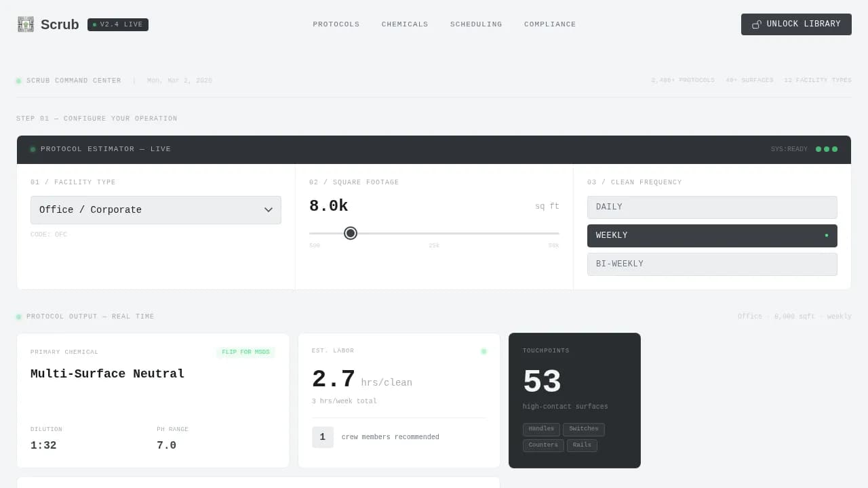Image resolution: width=868 pixels, height=488 pixels.
Task: Click the 53 touchpoints number
Action: tap(542, 382)
